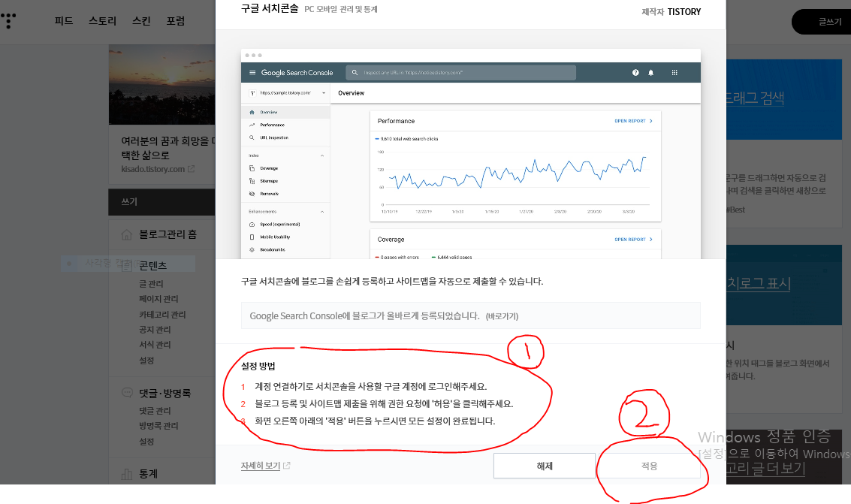Click the sunset blog cover thumbnail

click(161, 85)
